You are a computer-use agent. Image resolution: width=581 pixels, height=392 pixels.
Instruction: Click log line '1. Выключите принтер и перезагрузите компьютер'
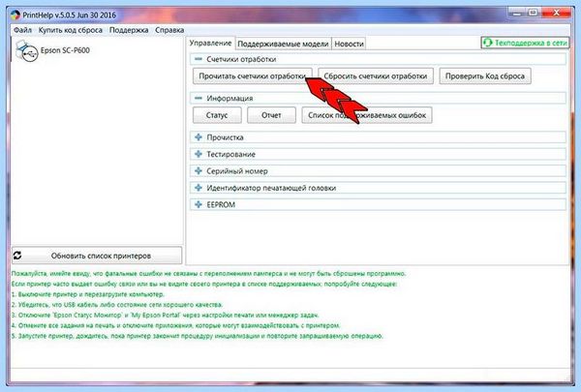(87, 294)
